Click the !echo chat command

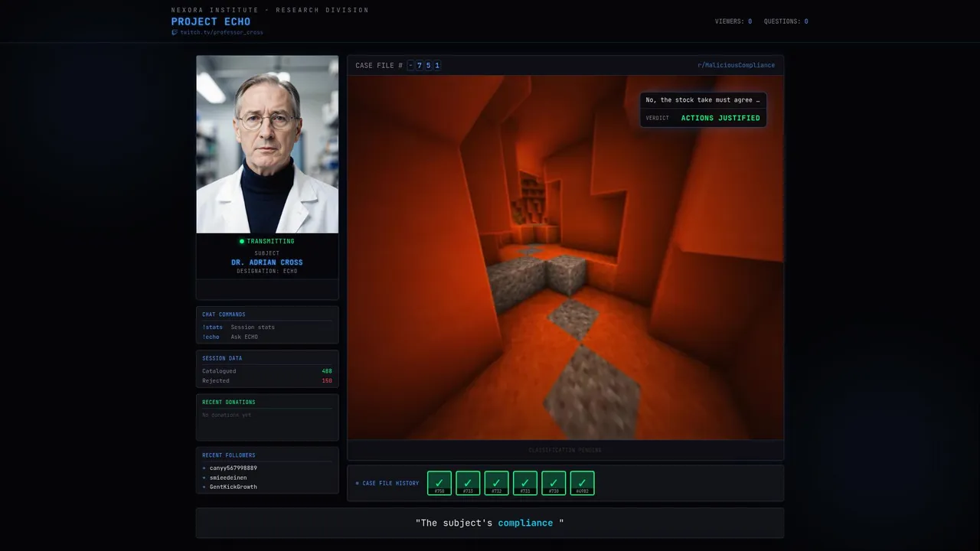tap(211, 337)
